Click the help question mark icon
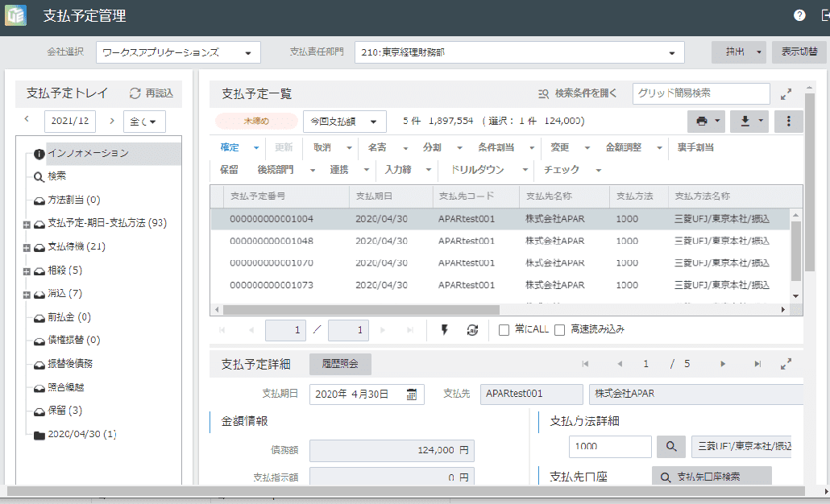 pos(799,15)
